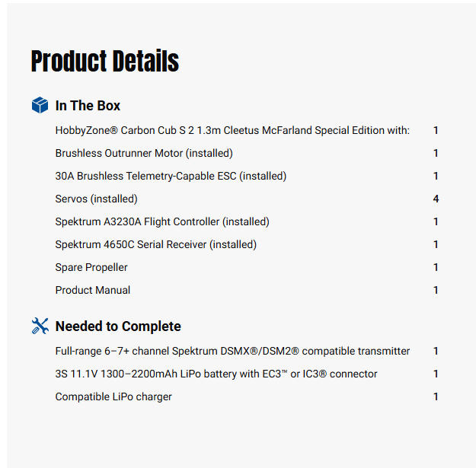Click the Product Details heading
Image resolution: width=476 pixels, height=468 pixels.
[105, 62]
